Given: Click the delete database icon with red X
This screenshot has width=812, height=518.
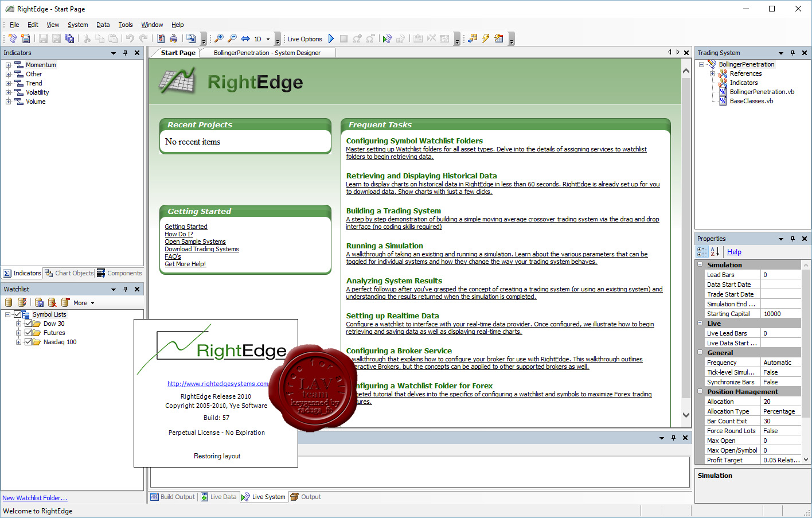Looking at the screenshot, I should tap(52, 302).
